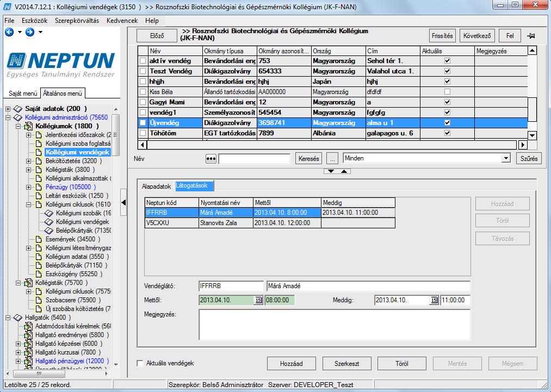The width and height of the screenshot is (551, 392).
Task: Expand Hallgató képzései node
Action: 18,344
